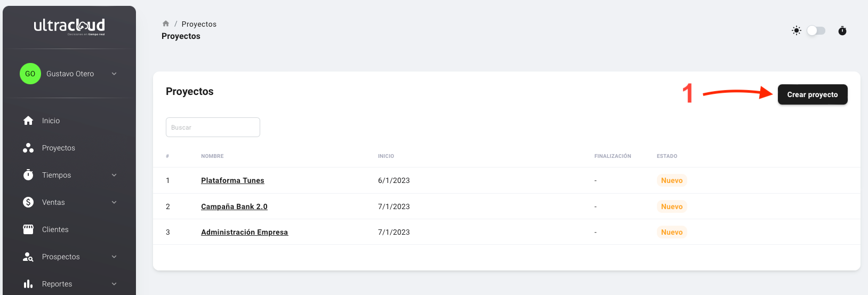Screen dimensions: 868x295
Task: Expand the Prospectos submenu chevron
Action: [x=114, y=257]
